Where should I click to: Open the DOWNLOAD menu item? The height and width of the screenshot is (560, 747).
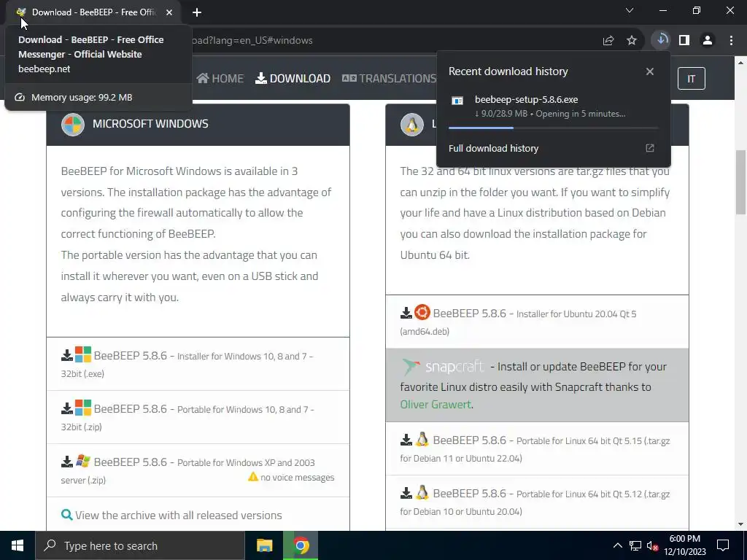293,79
